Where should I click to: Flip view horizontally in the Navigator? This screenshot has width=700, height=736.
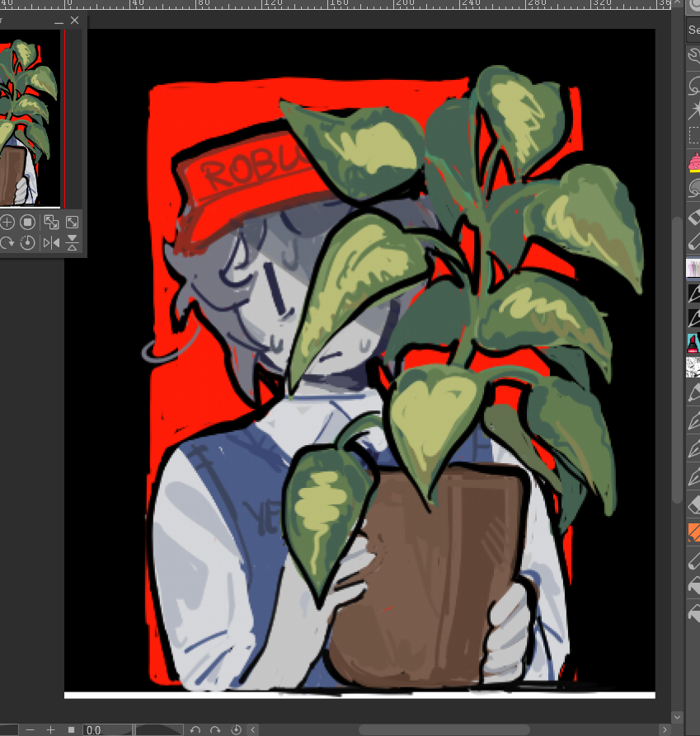[x=51, y=243]
